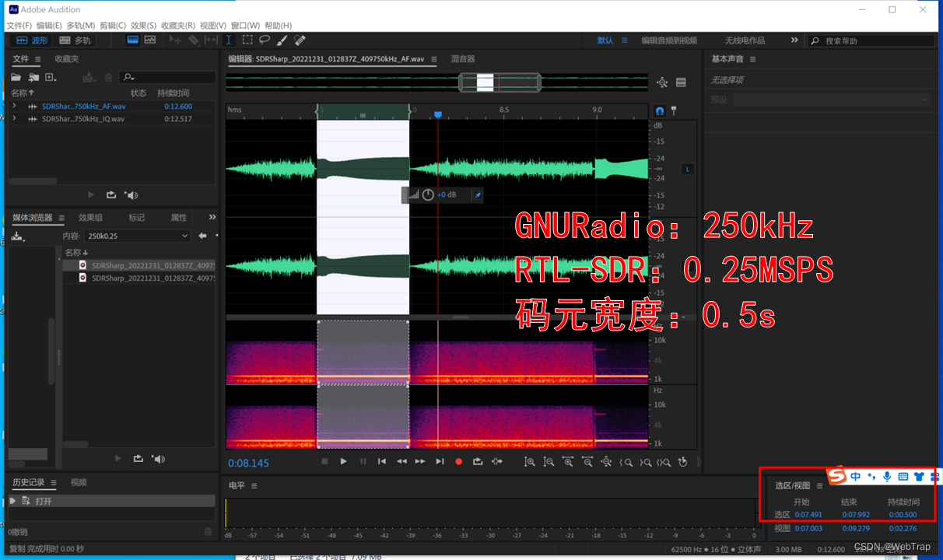Toggle Loop Playback in transport

(478, 461)
